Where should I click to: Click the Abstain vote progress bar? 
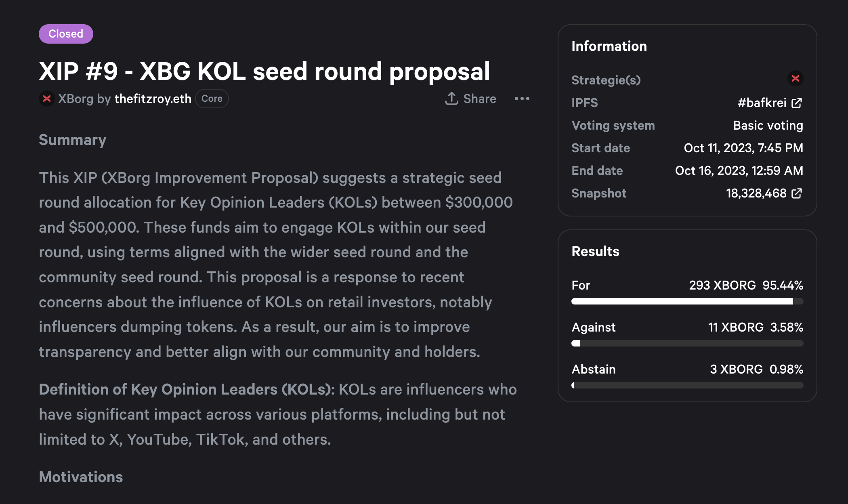(687, 385)
